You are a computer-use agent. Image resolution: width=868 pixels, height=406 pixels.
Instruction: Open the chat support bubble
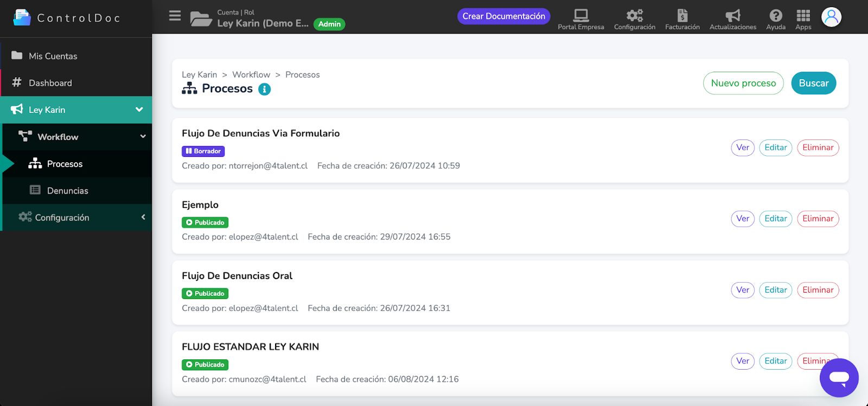point(839,378)
